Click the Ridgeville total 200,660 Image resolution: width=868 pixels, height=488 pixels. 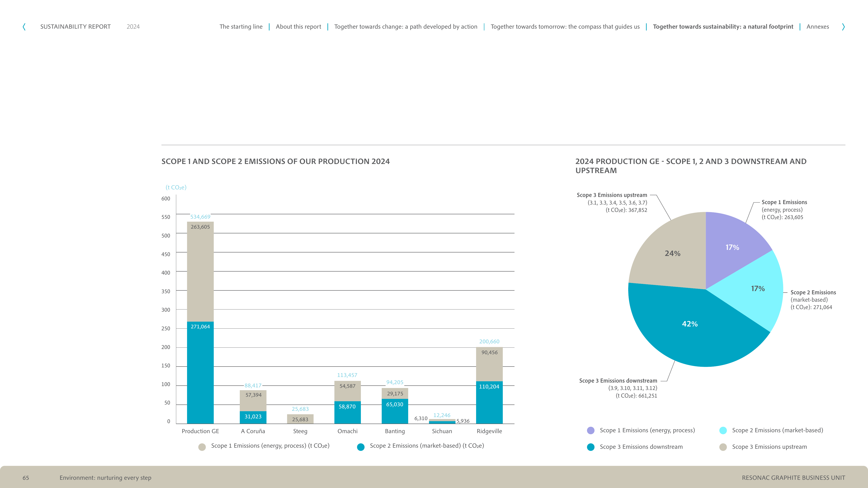point(489,342)
